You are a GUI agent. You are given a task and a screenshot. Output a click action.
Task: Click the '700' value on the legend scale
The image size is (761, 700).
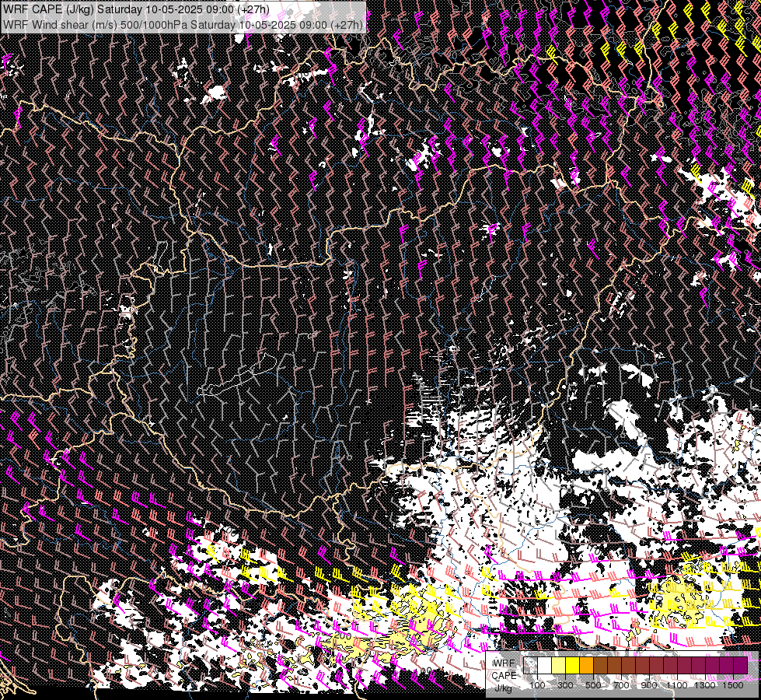(x=621, y=685)
